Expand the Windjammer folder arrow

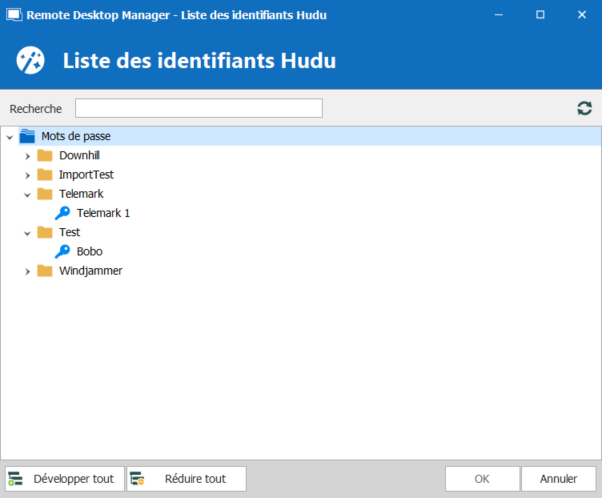point(27,270)
